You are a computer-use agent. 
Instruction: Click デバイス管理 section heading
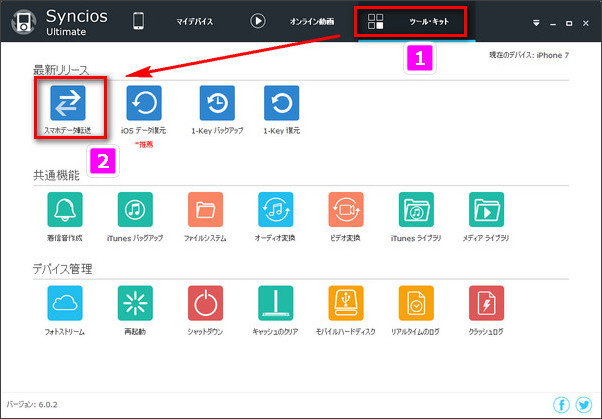[62, 269]
